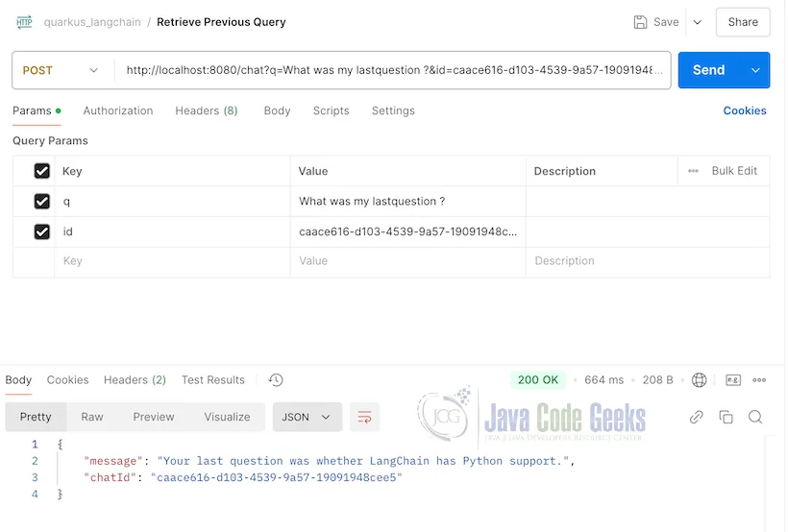Click the Value column header

[x=313, y=171]
